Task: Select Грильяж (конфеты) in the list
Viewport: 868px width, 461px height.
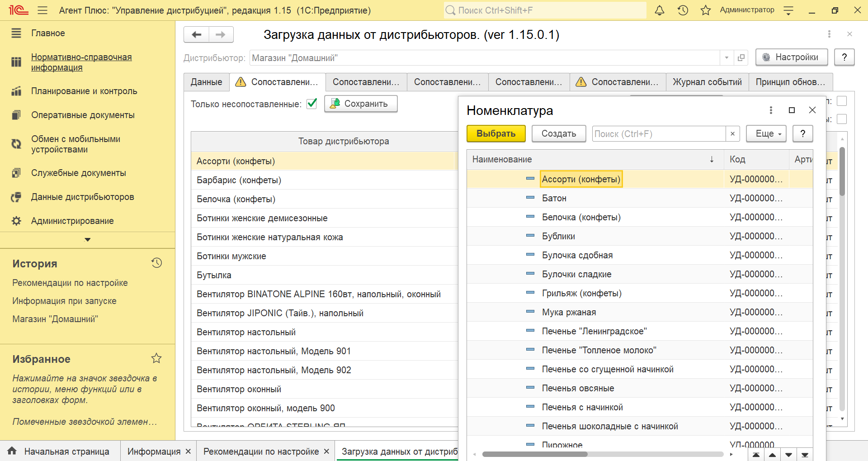Action: (x=582, y=293)
